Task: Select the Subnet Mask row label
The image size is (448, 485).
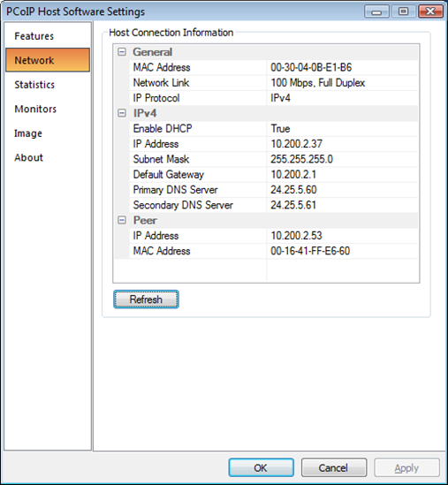Action: tap(161, 159)
